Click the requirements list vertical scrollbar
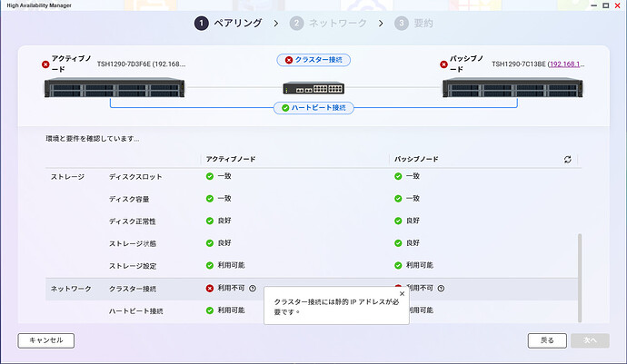Viewport: 627px width, 364px height. [580, 272]
